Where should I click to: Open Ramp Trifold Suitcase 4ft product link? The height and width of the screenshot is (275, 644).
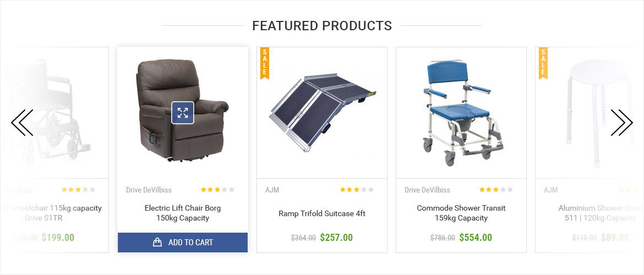pos(322,213)
